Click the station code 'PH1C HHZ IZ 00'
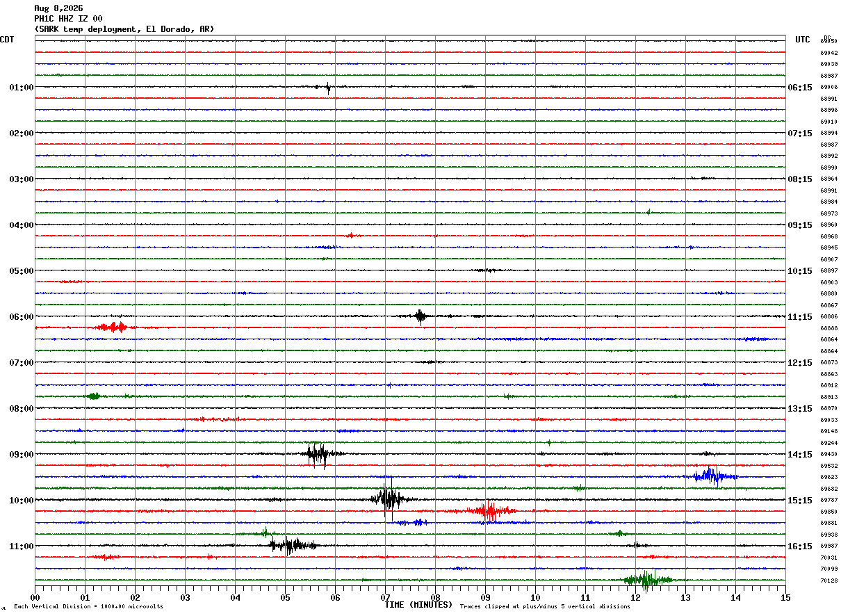Screen dimensions: 841x616 pyautogui.click(x=68, y=19)
